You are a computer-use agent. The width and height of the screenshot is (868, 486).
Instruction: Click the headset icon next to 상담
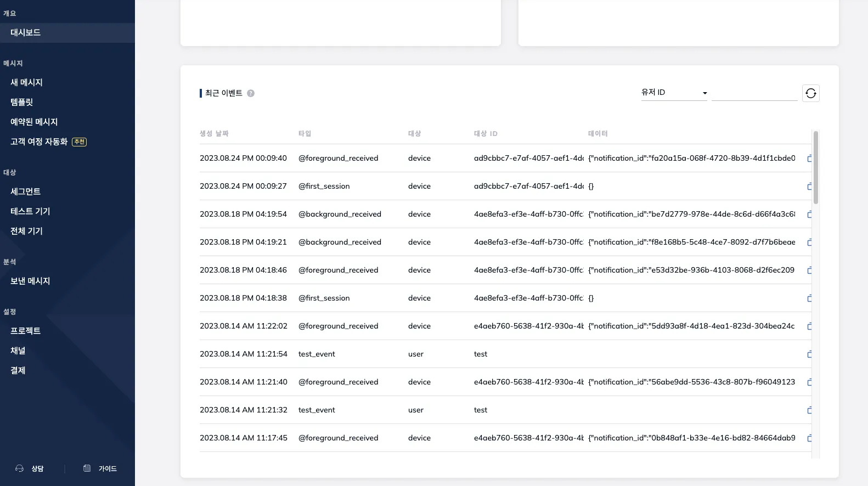[x=20, y=468]
